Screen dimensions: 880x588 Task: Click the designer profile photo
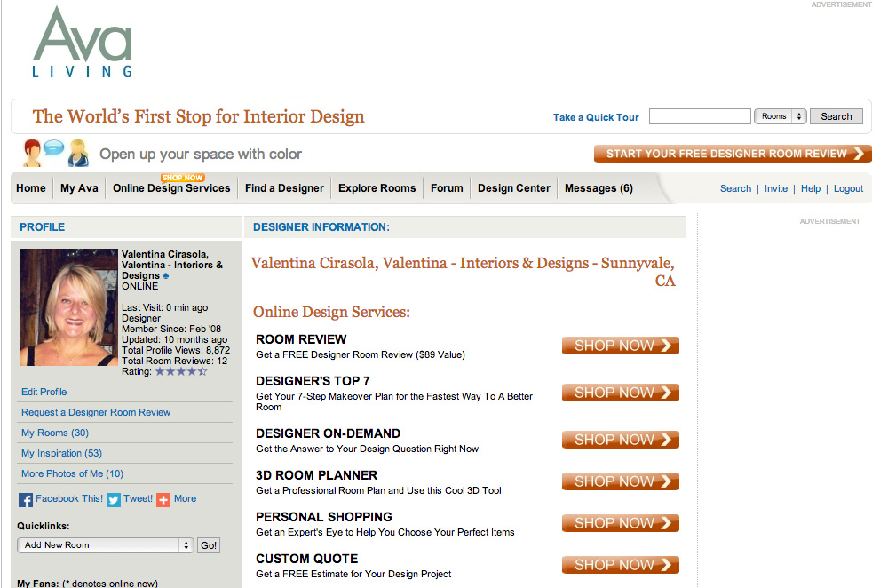pos(69,307)
